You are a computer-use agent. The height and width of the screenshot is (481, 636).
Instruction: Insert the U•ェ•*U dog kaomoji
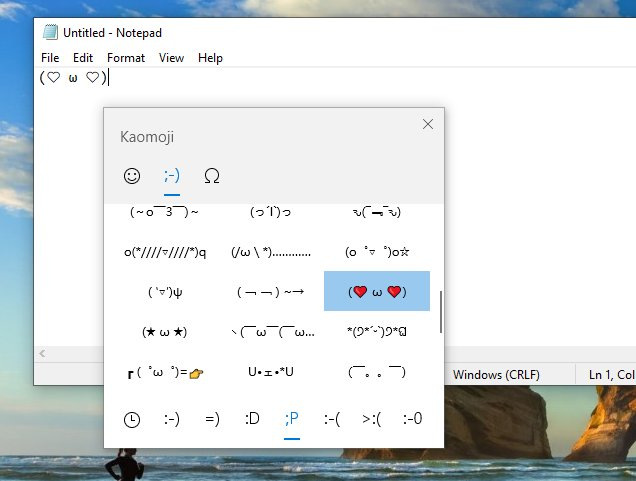click(271, 371)
